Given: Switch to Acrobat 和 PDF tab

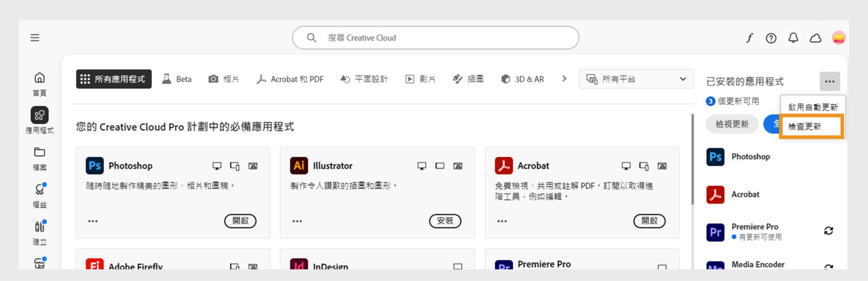Looking at the screenshot, I should (290, 79).
